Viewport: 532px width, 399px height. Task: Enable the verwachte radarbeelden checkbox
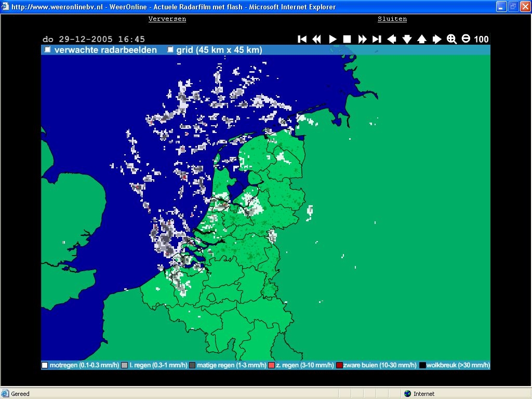[x=48, y=50]
